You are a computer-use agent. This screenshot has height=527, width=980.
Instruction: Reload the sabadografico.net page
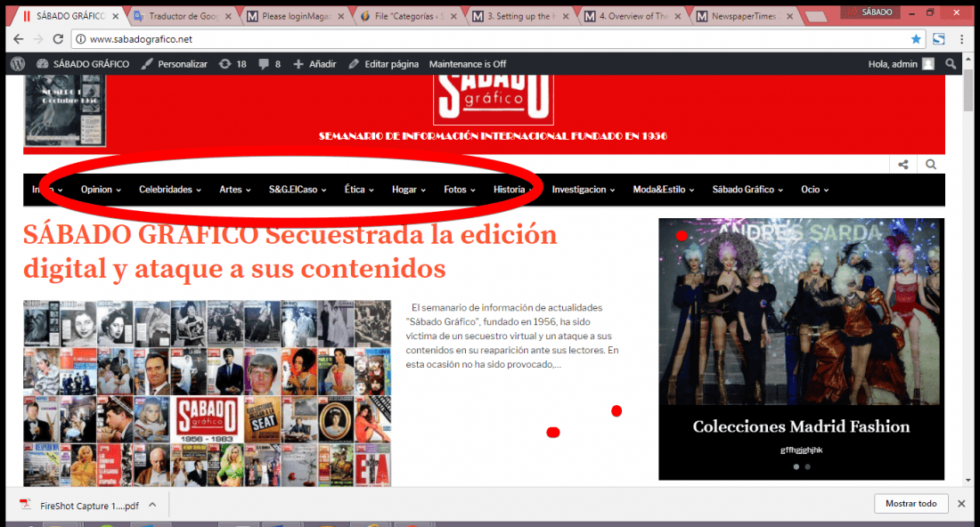tap(58, 38)
